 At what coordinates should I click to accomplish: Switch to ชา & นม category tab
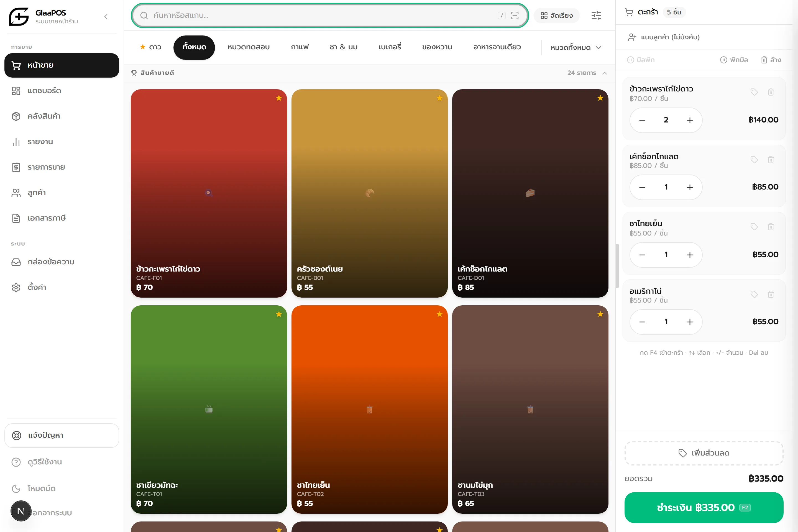pos(343,47)
